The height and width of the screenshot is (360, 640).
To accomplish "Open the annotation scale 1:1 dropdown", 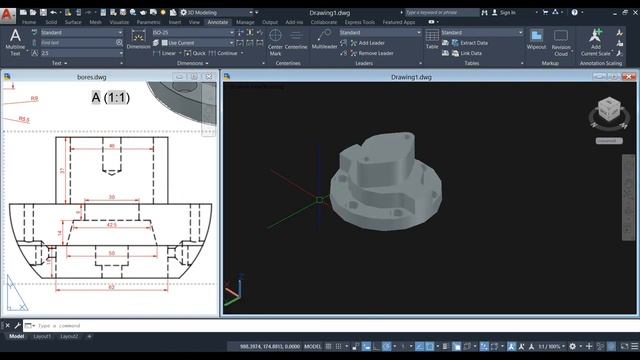I will (551, 346).
